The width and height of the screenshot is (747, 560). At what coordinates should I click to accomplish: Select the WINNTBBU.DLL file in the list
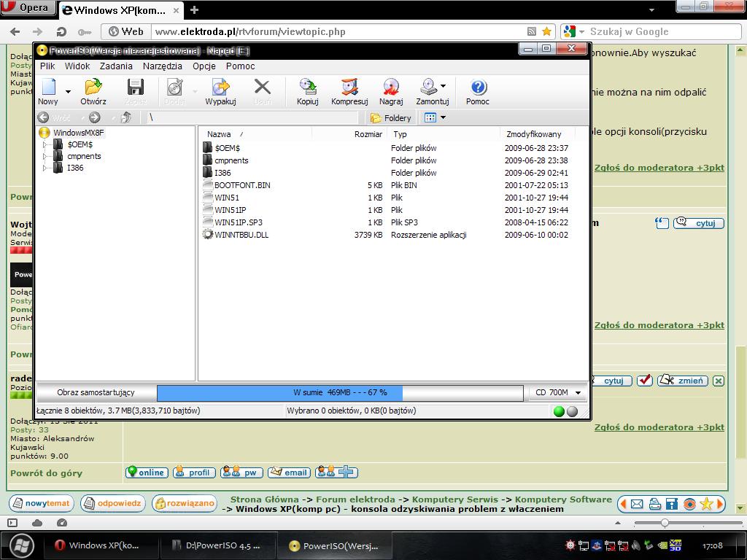(x=241, y=235)
